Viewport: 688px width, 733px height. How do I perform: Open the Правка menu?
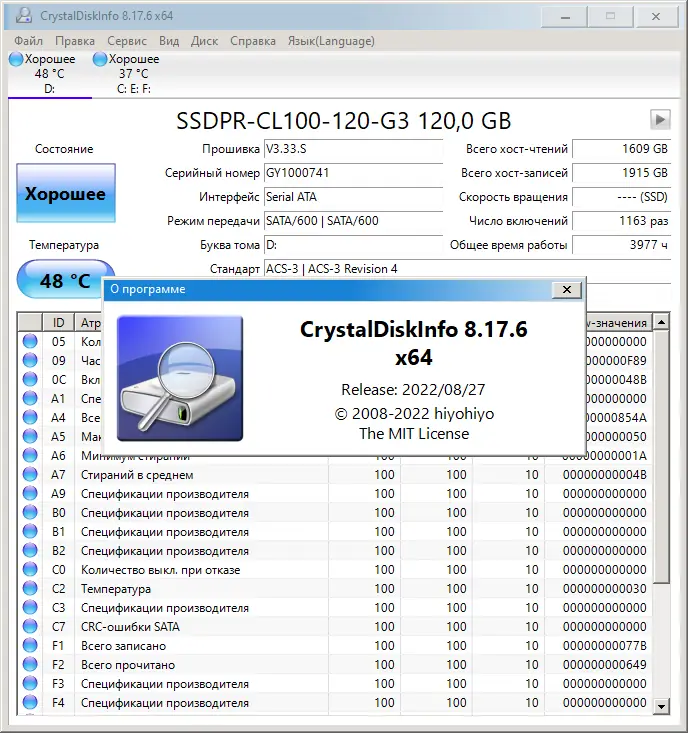[x=75, y=41]
